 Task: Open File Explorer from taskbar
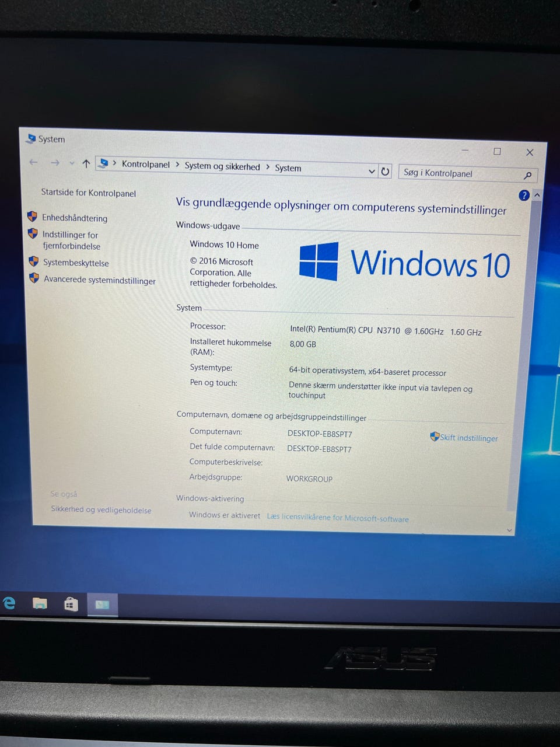pyautogui.click(x=40, y=604)
